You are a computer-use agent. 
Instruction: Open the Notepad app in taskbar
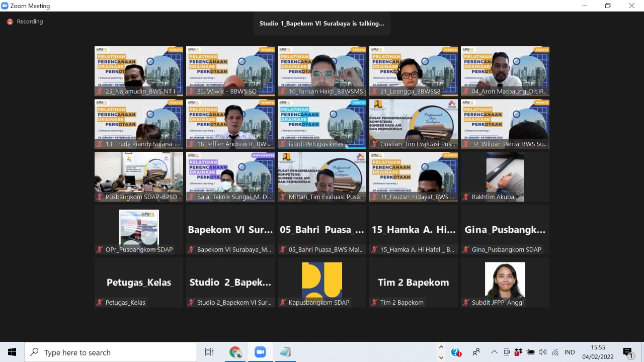coord(285,352)
